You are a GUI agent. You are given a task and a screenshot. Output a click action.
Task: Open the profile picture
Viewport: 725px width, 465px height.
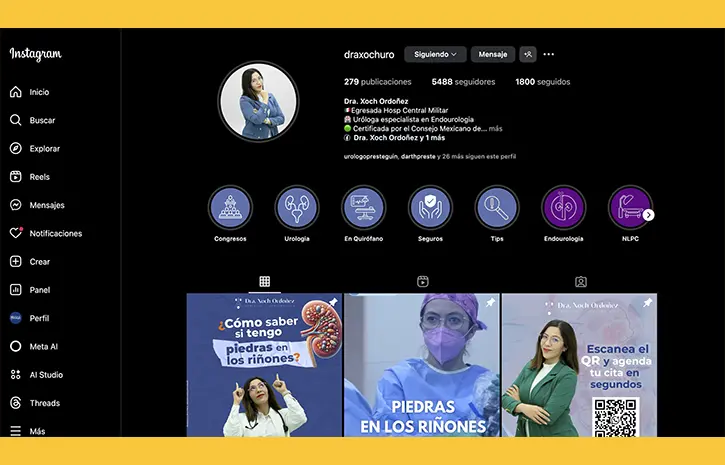pyautogui.click(x=258, y=101)
